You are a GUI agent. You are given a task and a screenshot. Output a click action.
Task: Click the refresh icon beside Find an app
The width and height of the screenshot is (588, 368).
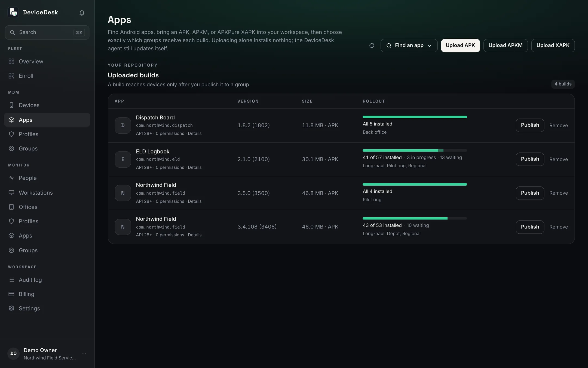(372, 46)
